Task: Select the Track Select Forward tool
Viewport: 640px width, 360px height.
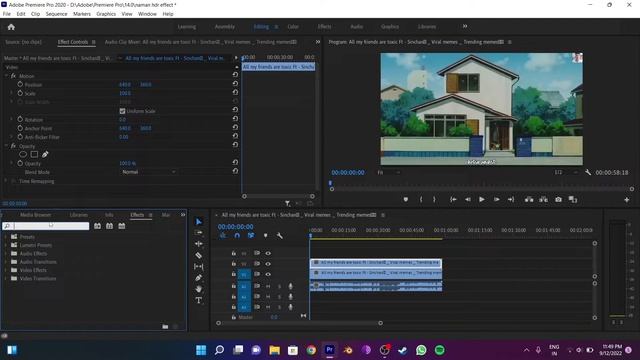Action: pos(199,233)
